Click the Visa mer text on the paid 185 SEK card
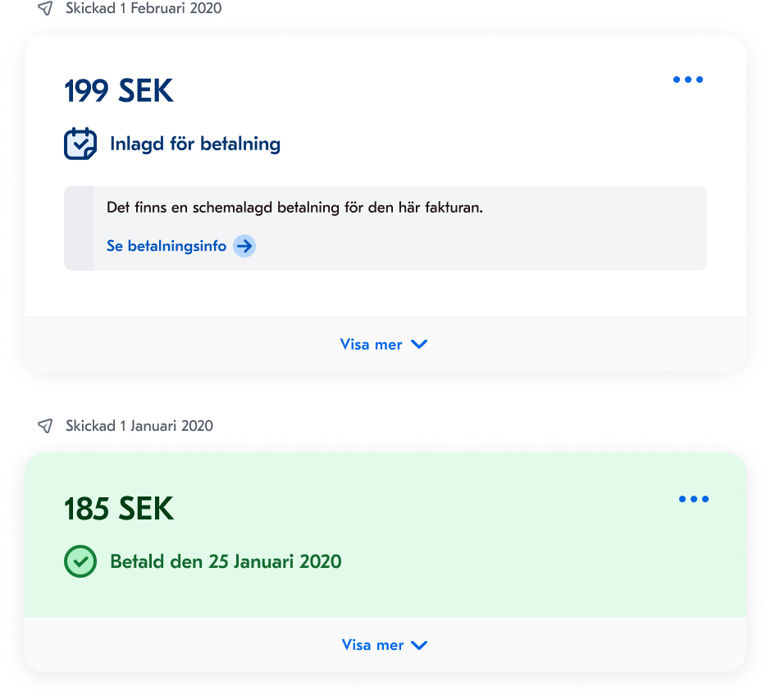Image resolution: width=771 pixels, height=700 pixels. pyautogui.click(x=372, y=646)
